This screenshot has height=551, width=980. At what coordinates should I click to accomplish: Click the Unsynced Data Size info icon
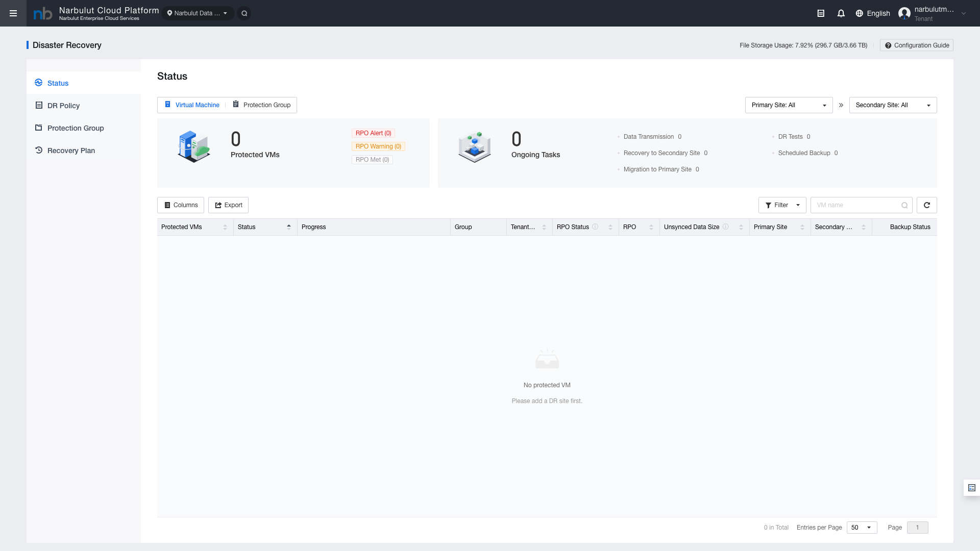725,227
